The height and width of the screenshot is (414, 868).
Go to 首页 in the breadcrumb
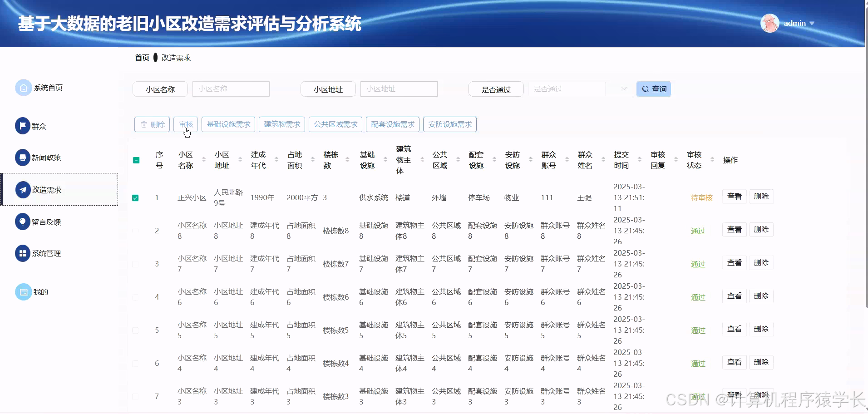(142, 58)
